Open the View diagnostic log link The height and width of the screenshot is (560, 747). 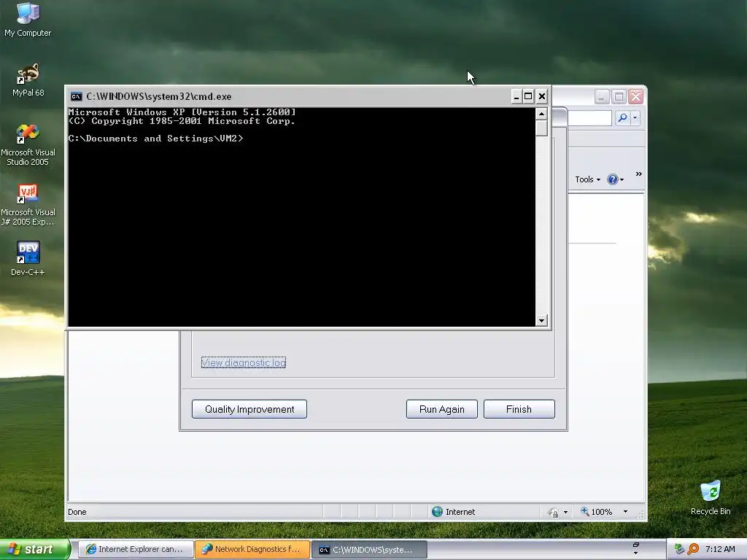(x=244, y=362)
